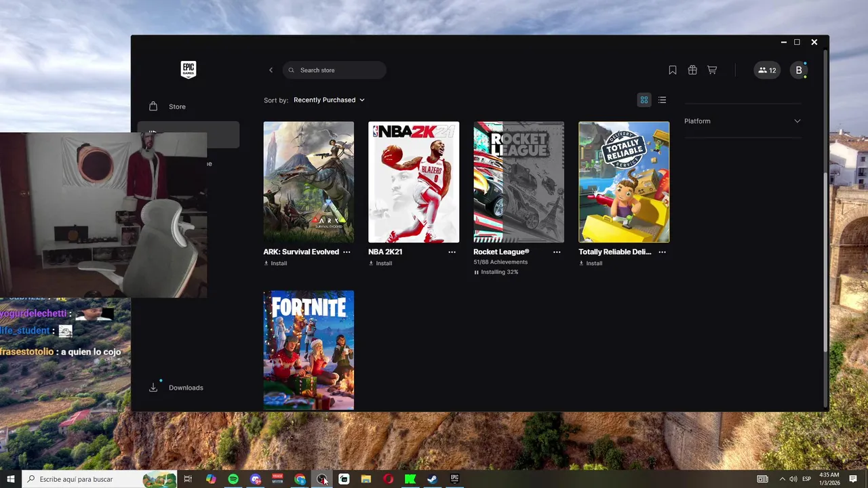868x488 pixels.
Task: Open Opera browser from the taskbar
Action: pos(389,479)
